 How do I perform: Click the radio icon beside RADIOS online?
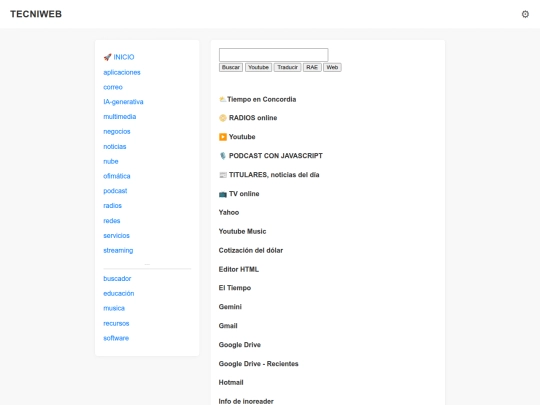pyautogui.click(x=223, y=118)
